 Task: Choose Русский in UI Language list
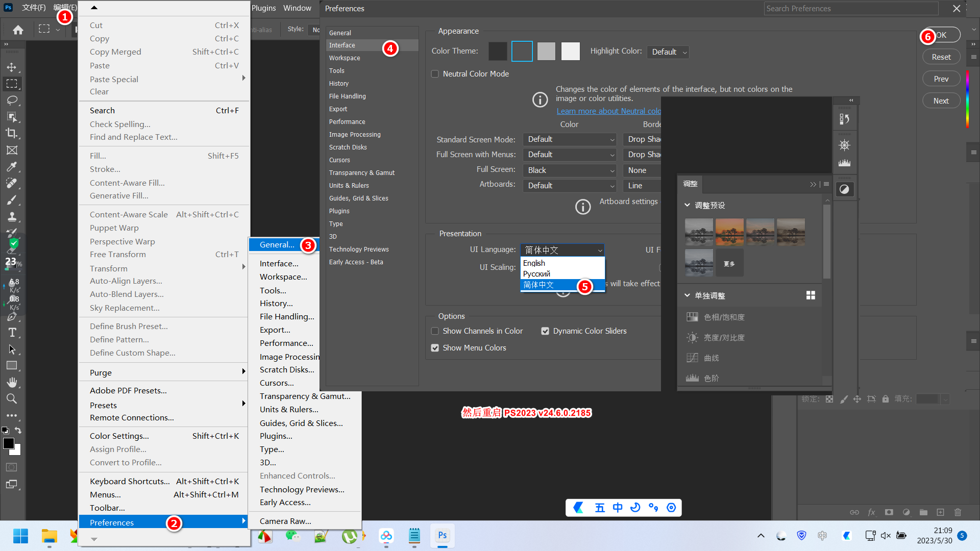pyautogui.click(x=562, y=274)
